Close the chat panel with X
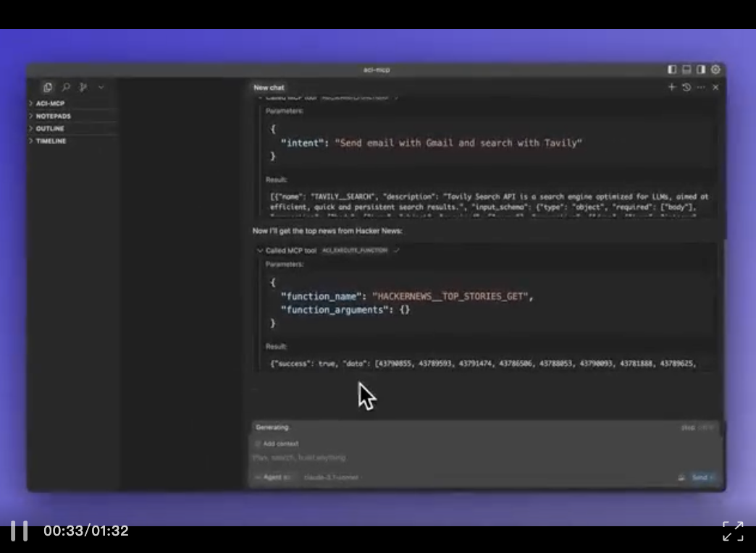Viewport: 756px width, 553px height. click(715, 88)
